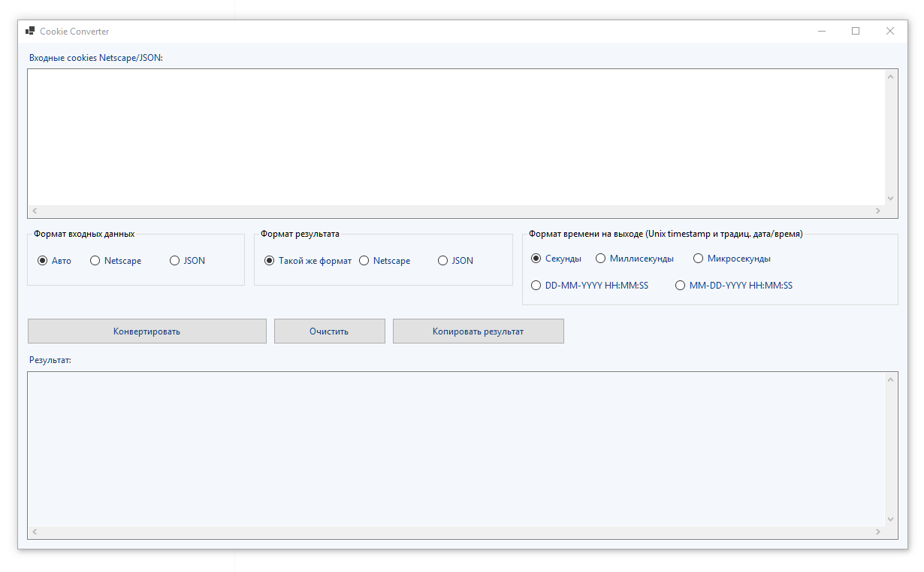Choose Микросекунды output time format

(x=732, y=259)
